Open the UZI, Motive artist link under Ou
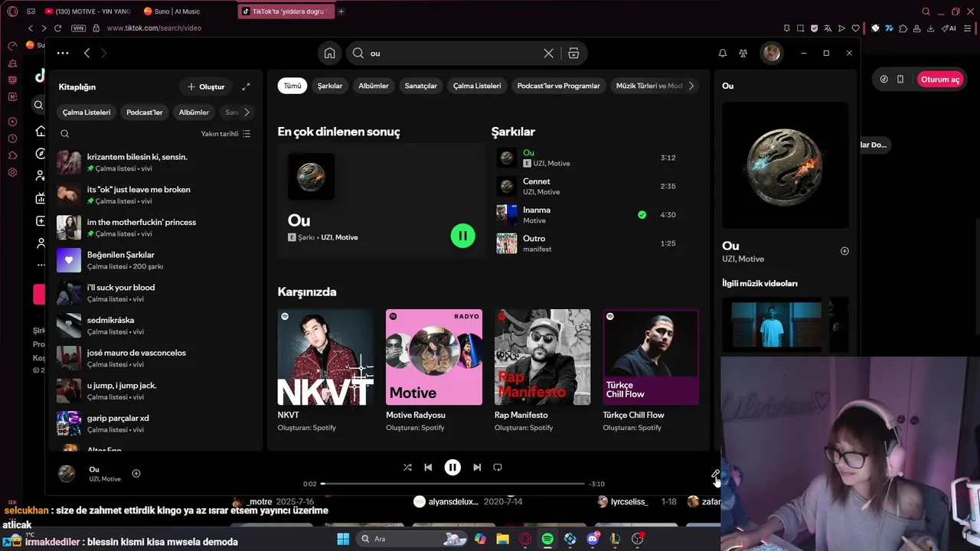The width and height of the screenshot is (980, 551). (x=743, y=259)
